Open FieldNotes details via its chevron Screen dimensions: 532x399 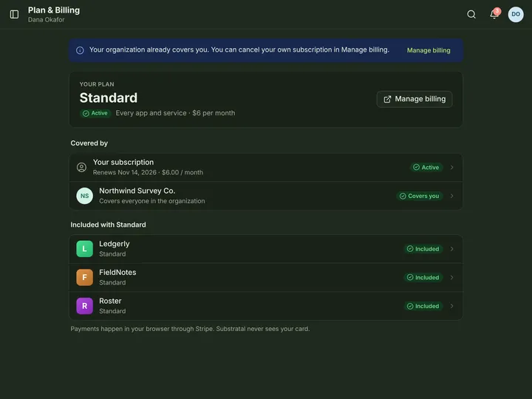451,277
